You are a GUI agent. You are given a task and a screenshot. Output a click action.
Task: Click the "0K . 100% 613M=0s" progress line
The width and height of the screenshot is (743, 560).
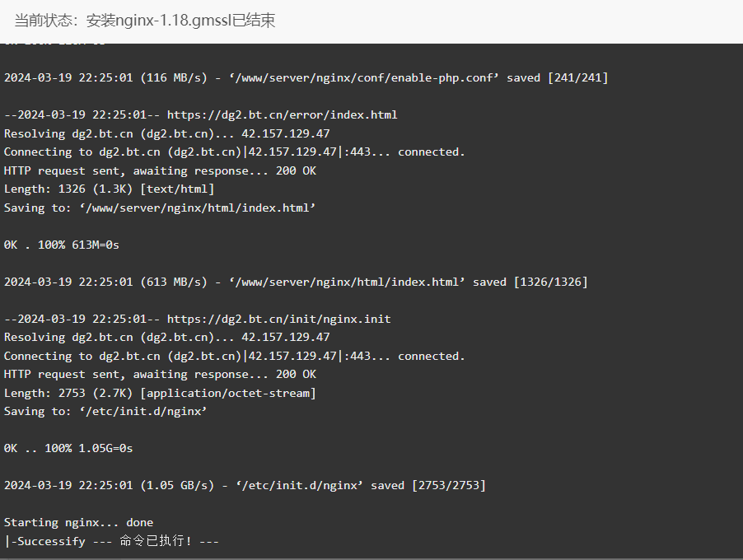click(62, 245)
